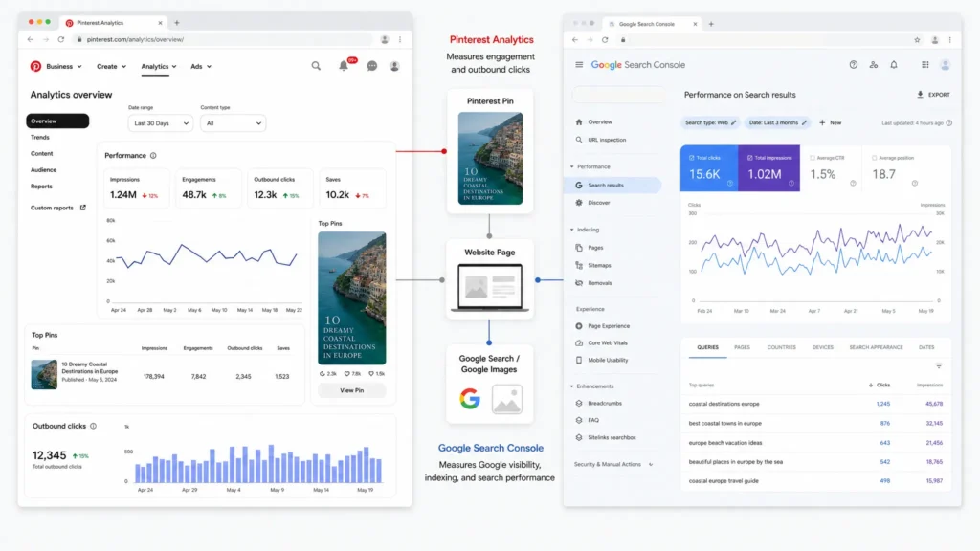Edit Search type Web pencil icon
The height and width of the screenshot is (551, 980).
734,123
